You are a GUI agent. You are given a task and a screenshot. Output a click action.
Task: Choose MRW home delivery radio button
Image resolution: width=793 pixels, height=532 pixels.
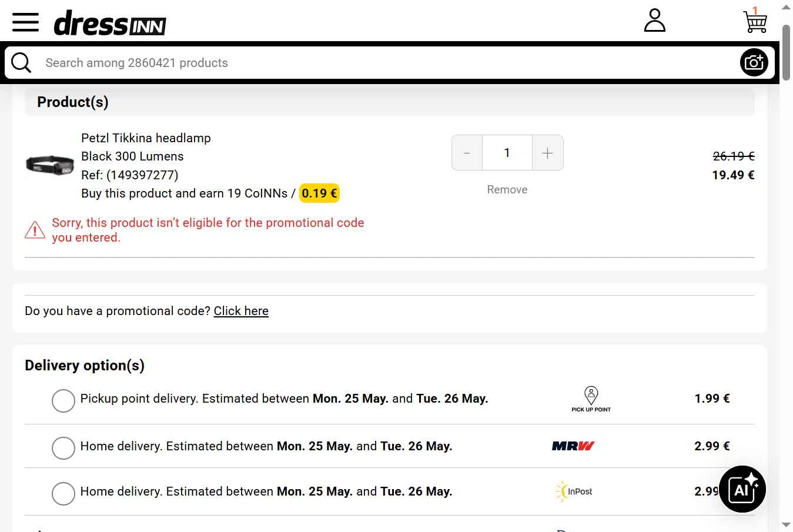(63, 448)
